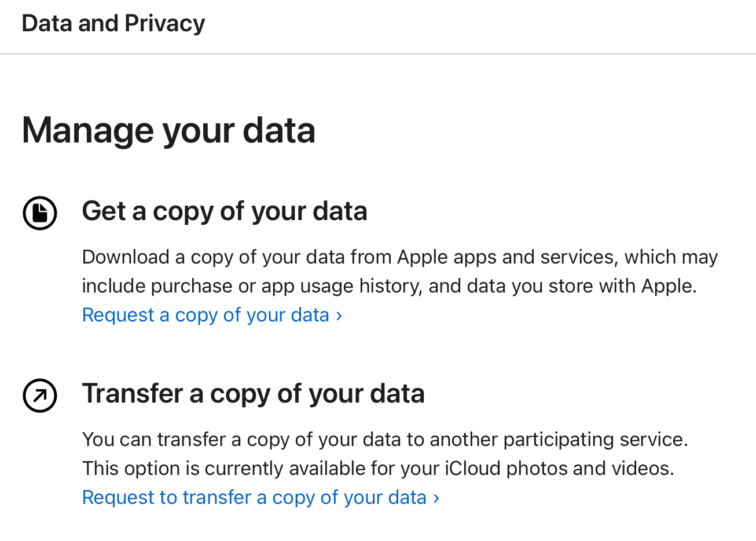Click the icon left of the second section heading
756x541 pixels.
tap(39, 395)
